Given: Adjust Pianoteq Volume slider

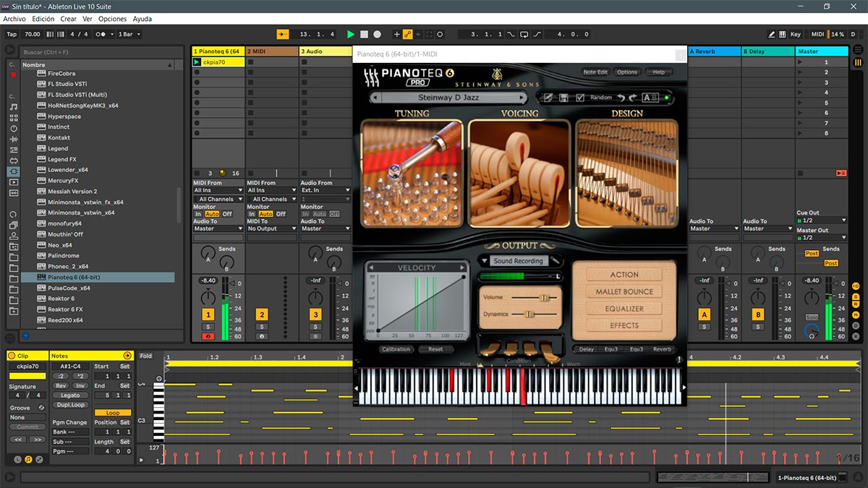Looking at the screenshot, I should 543,298.
